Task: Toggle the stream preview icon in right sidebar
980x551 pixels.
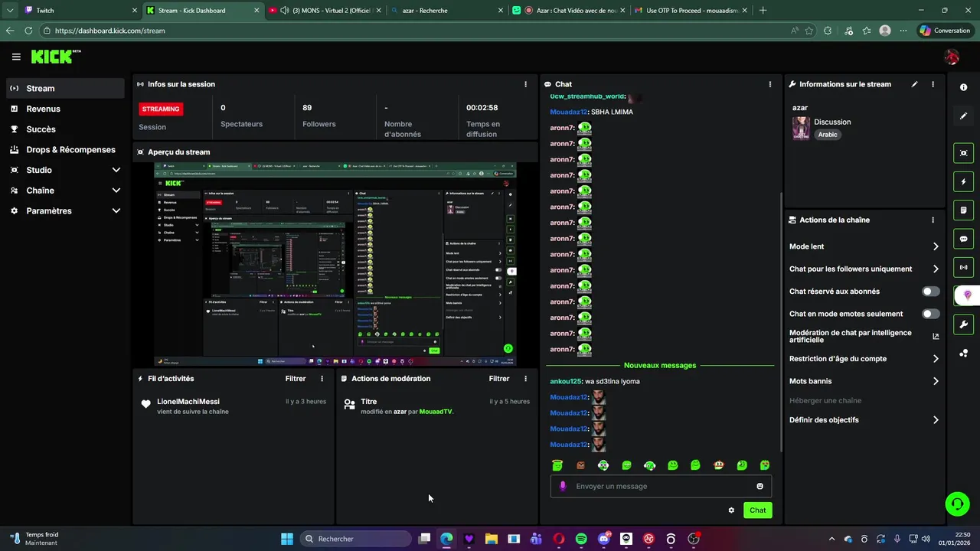Action: point(963,153)
